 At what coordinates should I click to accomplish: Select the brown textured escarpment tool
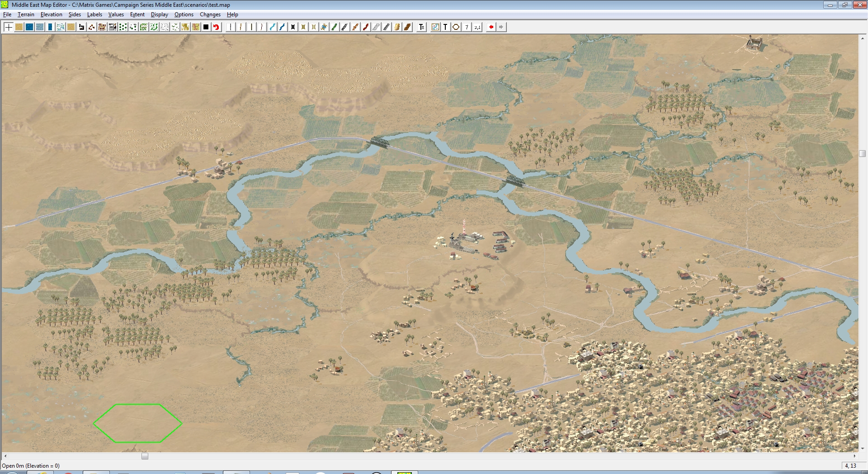[x=407, y=27]
